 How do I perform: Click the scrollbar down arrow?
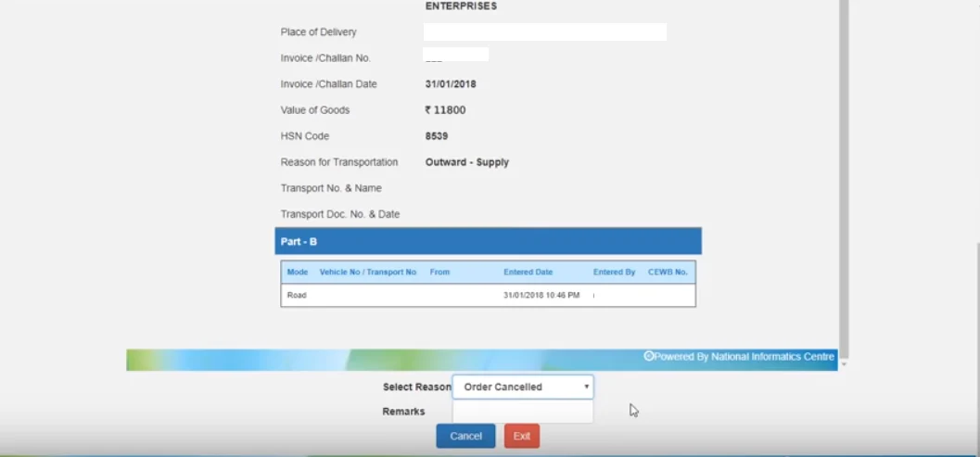tap(844, 364)
